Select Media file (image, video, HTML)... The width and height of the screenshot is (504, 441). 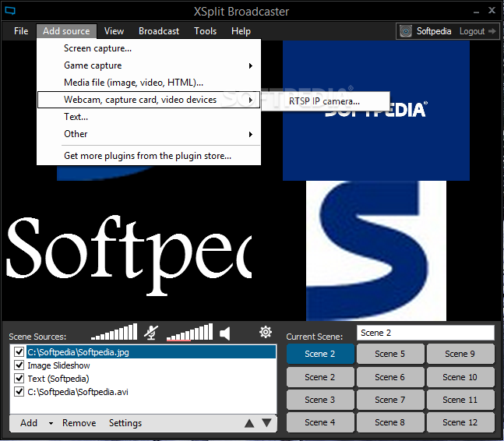[x=149, y=83]
